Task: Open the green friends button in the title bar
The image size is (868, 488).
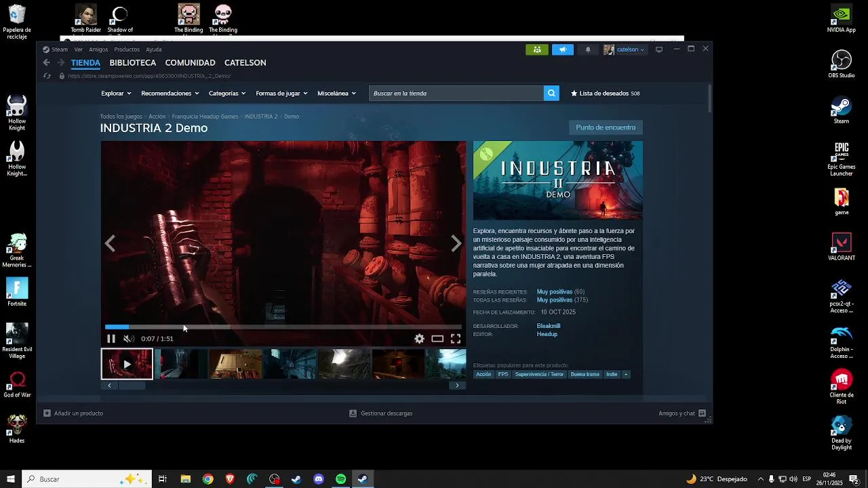Action: coord(537,49)
